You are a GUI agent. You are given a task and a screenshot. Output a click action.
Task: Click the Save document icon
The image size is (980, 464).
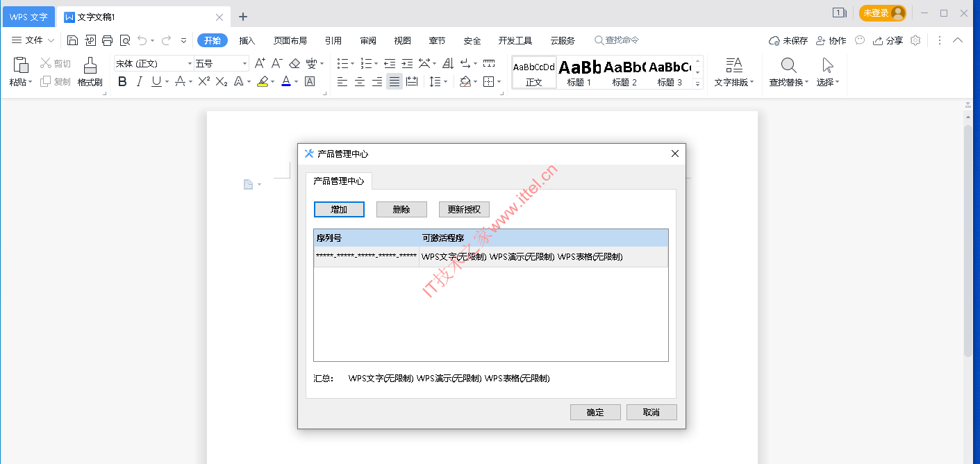(x=72, y=40)
